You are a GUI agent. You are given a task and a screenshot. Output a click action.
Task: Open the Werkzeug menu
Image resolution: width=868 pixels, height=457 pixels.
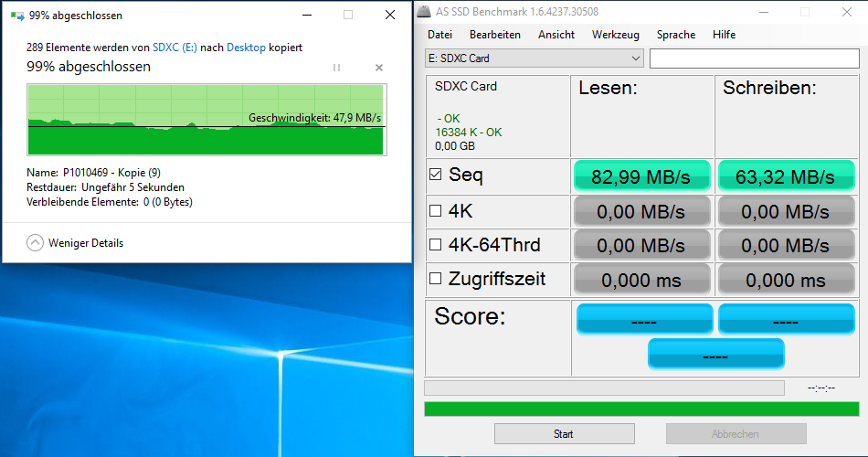click(x=616, y=35)
